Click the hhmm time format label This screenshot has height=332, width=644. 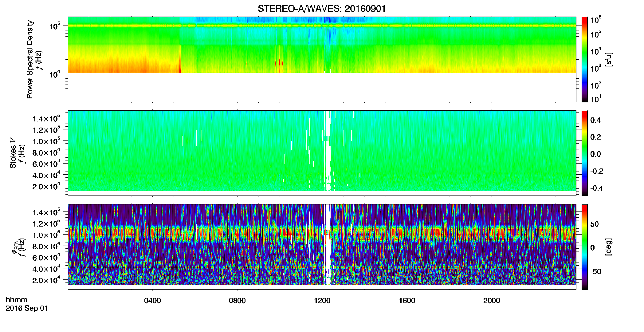[x=17, y=300]
